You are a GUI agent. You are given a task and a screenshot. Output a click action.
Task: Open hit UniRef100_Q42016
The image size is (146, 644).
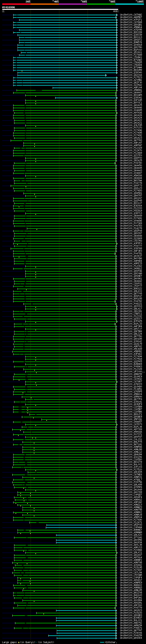(x=131, y=75)
